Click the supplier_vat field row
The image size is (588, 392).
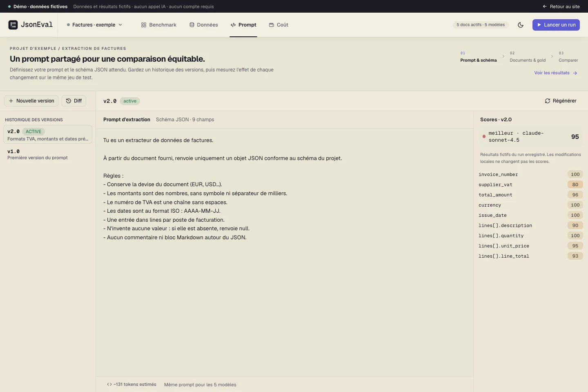pyautogui.click(x=531, y=185)
